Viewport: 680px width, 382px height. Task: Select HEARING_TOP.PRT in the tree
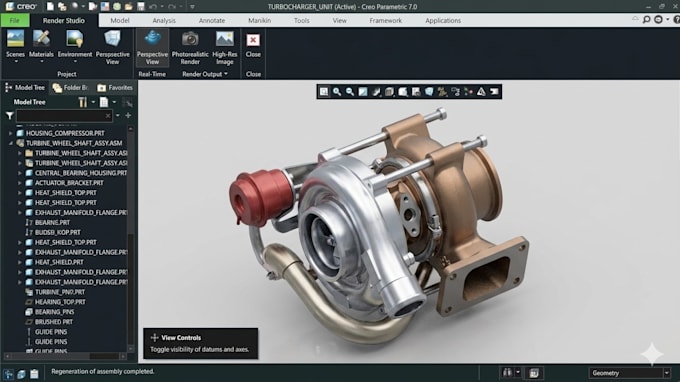[x=60, y=302]
